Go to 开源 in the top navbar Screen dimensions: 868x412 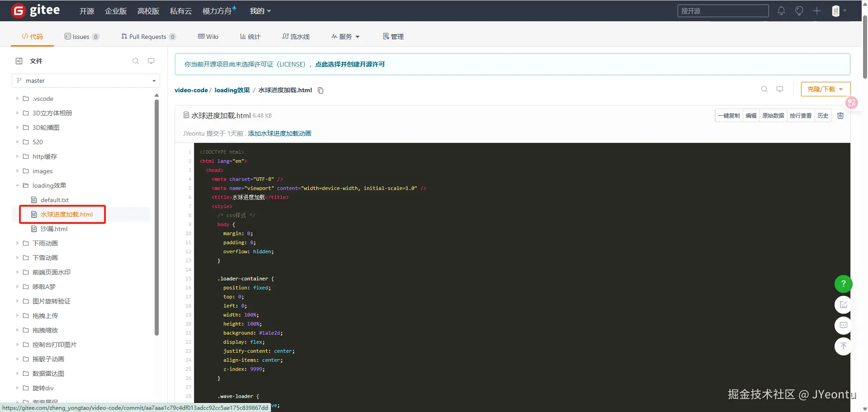pyautogui.click(x=87, y=11)
